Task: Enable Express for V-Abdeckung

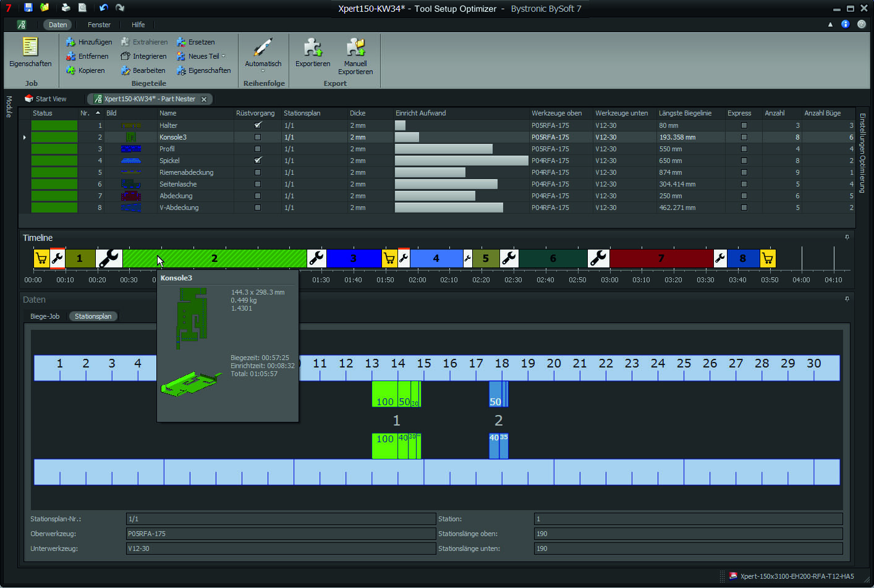Action: click(744, 208)
